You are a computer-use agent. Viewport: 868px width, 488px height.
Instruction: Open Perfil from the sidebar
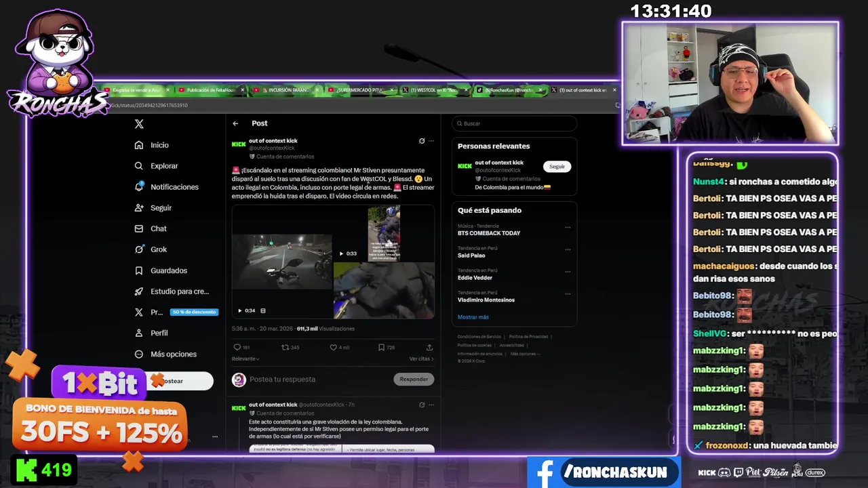coord(151,333)
